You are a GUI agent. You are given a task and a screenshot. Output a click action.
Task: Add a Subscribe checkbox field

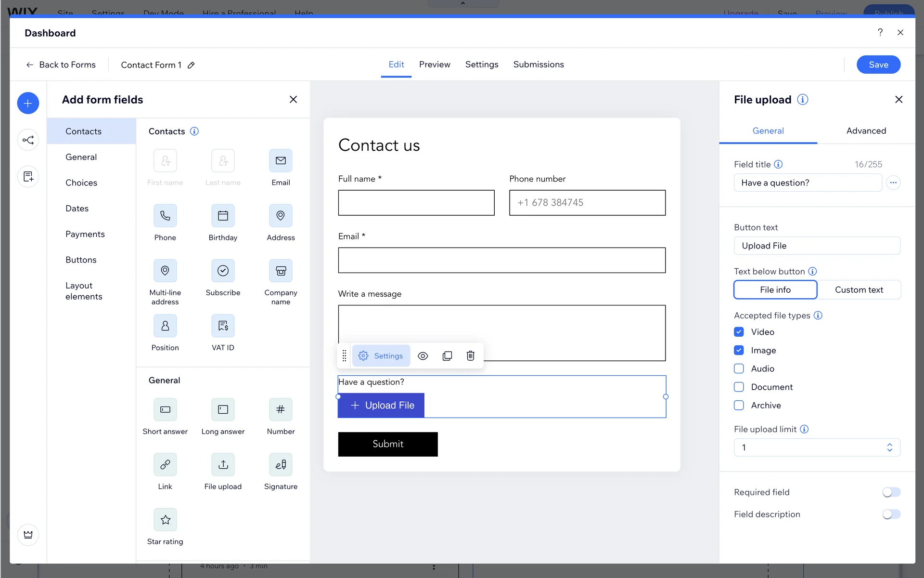(x=223, y=271)
